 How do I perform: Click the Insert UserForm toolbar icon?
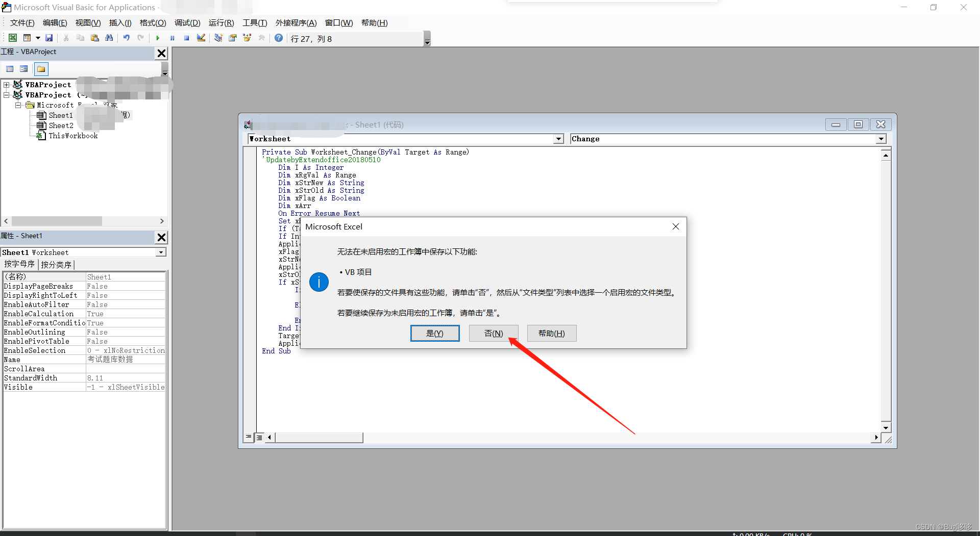(27, 38)
